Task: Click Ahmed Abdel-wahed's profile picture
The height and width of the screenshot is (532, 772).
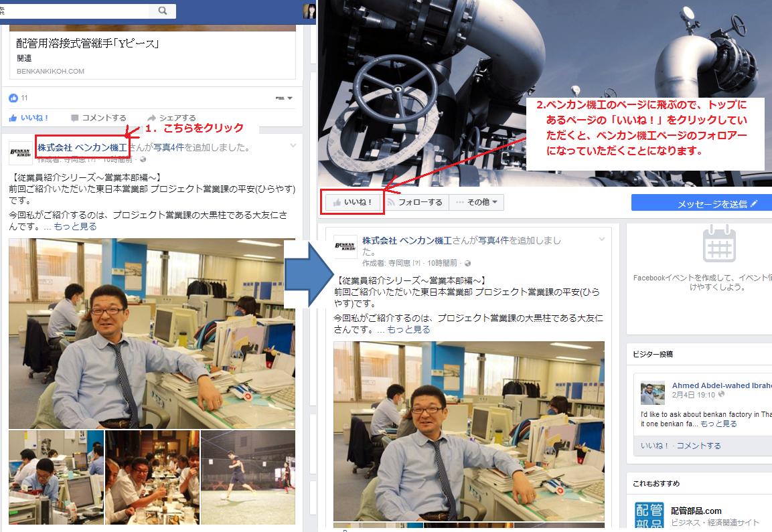Action: click(x=653, y=393)
